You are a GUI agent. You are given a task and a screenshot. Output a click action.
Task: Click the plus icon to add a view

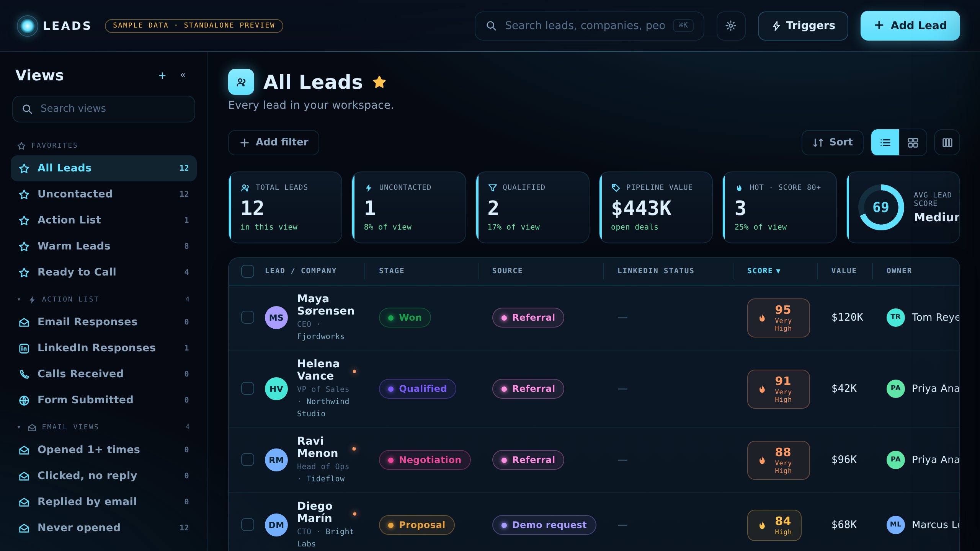click(x=162, y=75)
